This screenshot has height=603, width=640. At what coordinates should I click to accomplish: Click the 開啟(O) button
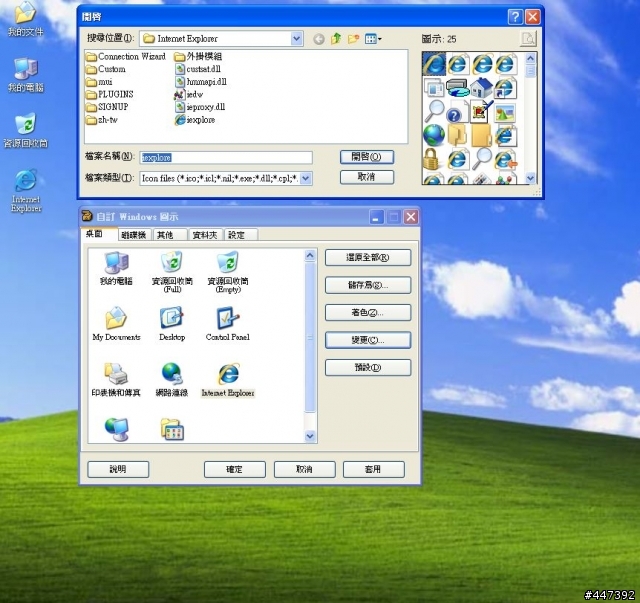pyautogui.click(x=367, y=157)
